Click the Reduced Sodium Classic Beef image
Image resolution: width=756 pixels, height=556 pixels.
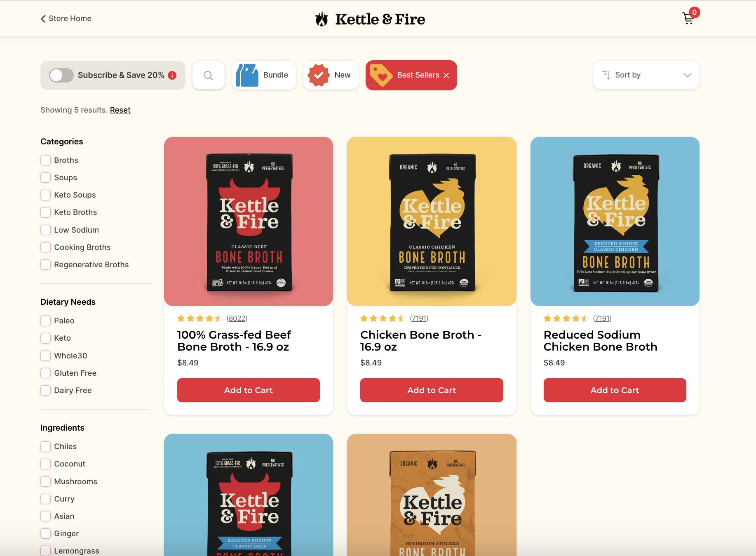(x=249, y=495)
